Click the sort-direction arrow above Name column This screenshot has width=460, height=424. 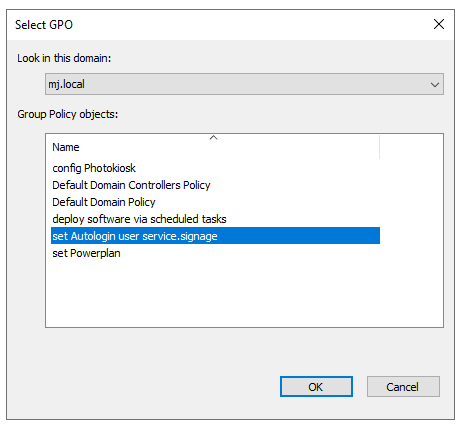214,137
